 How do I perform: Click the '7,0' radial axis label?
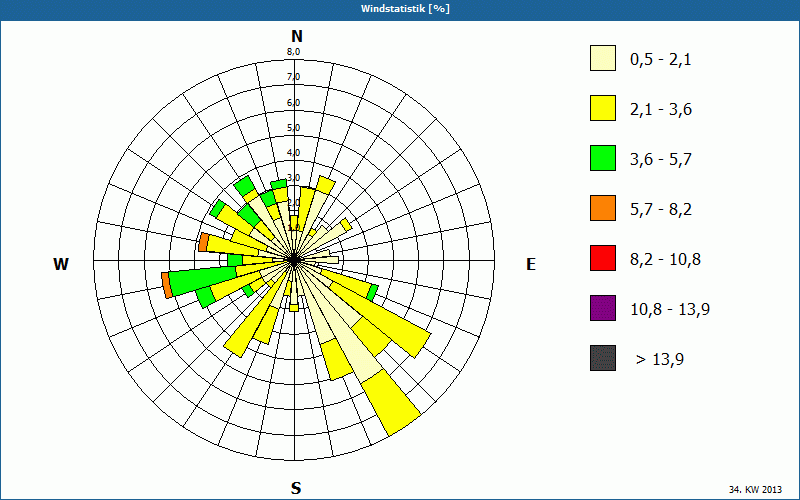[293, 77]
